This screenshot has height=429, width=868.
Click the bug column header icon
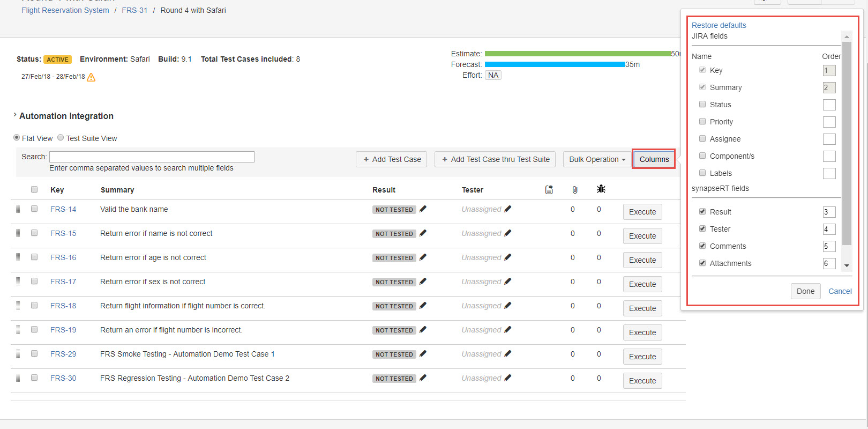point(601,189)
